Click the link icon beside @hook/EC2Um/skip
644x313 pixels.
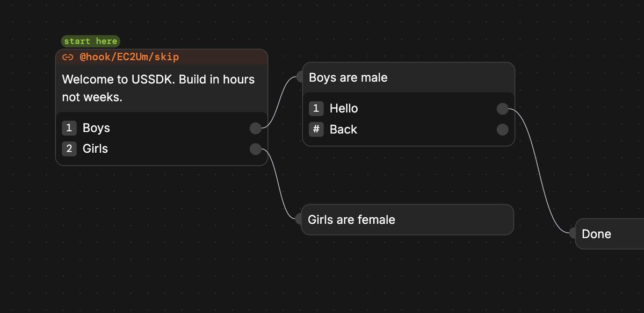click(x=68, y=57)
